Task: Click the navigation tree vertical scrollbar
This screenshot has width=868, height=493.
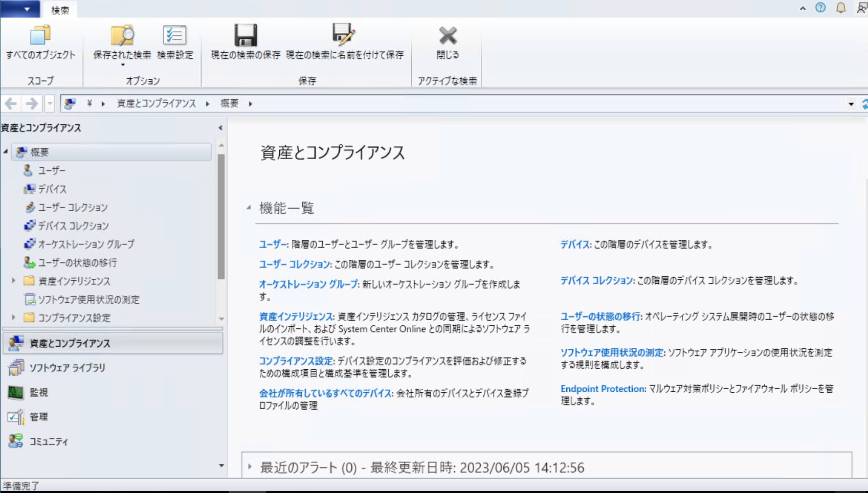Action: click(221, 215)
